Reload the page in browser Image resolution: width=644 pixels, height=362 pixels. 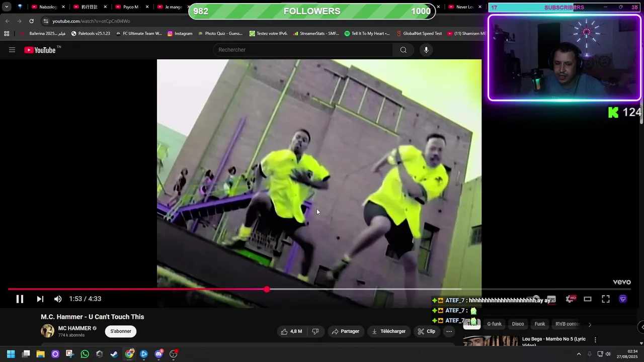pyautogui.click(x=31, y=21)
